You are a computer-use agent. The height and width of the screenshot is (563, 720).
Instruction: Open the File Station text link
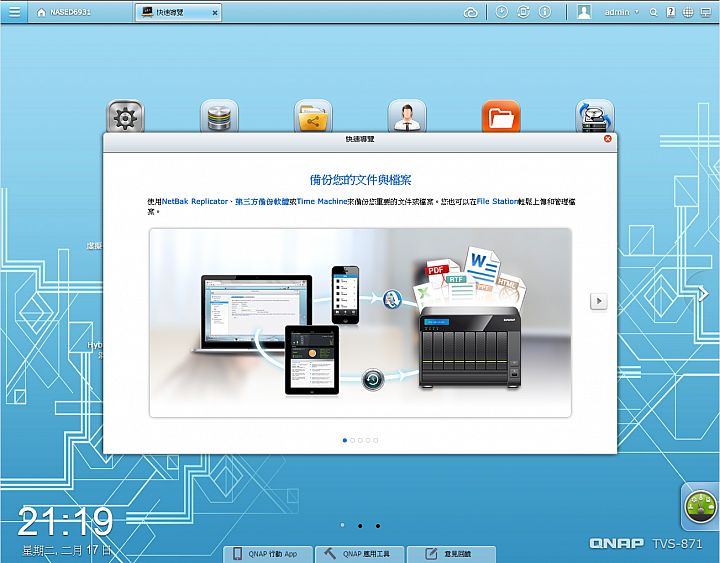(497, 201)
